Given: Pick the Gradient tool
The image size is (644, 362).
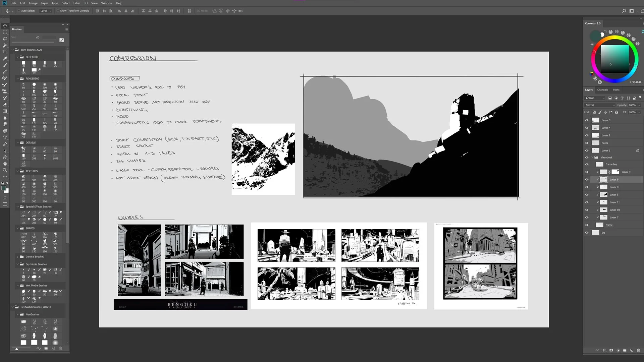Looking at the screenshot, I should click(5, 111).
